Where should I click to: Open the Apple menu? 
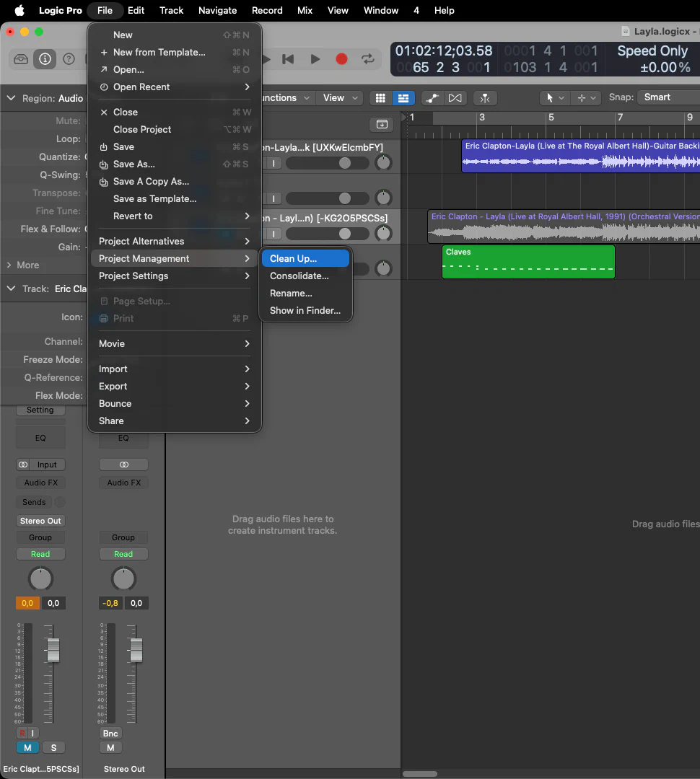pos(19,10)
